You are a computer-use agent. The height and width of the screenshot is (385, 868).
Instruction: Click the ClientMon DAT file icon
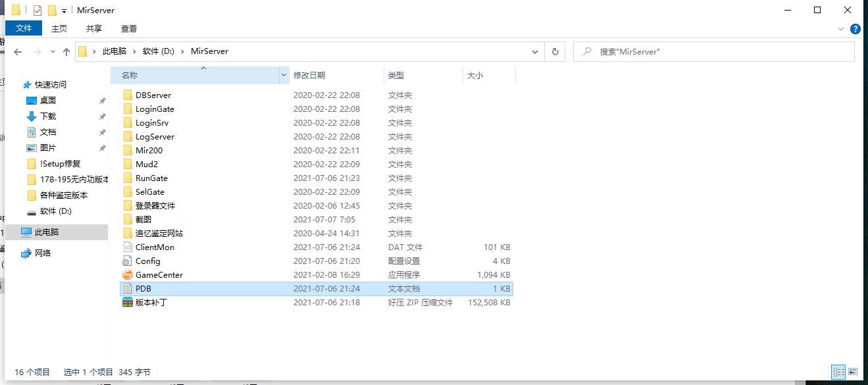point(128,247)
